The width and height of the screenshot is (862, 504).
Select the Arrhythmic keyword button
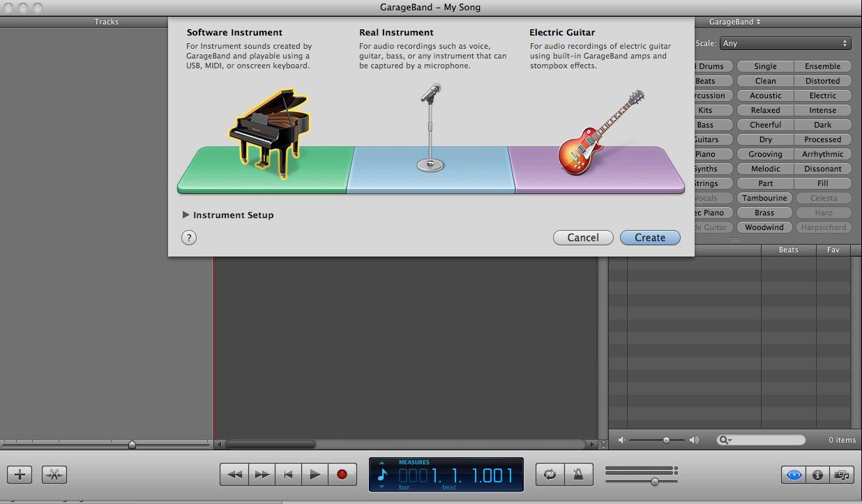(823, 154)
